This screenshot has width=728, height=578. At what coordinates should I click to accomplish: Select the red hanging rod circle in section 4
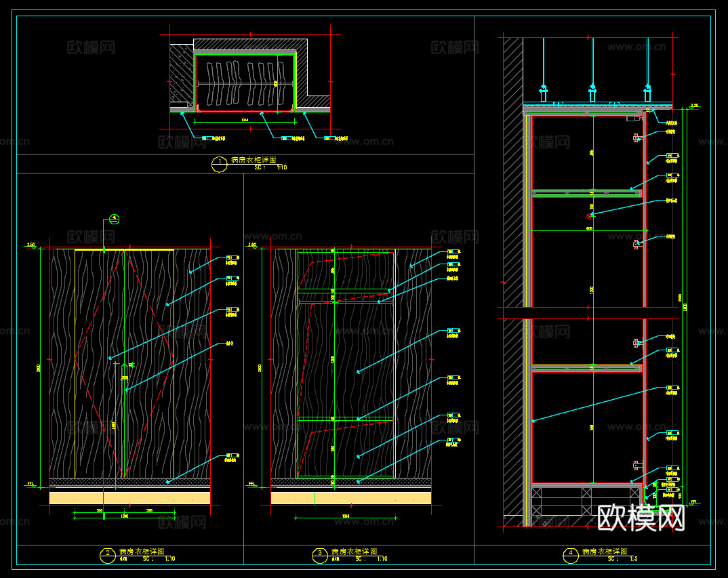coord(589,216)
